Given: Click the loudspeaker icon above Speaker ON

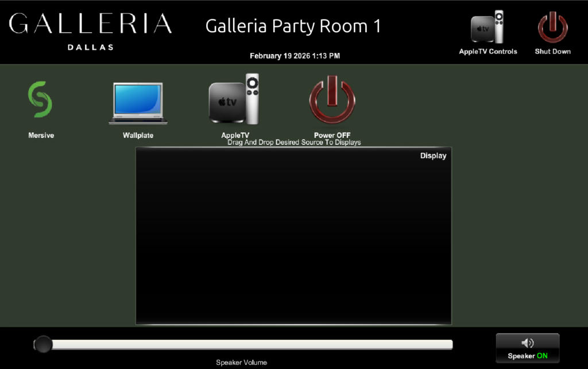Looking at the screenshot, I should click(527, 343).
